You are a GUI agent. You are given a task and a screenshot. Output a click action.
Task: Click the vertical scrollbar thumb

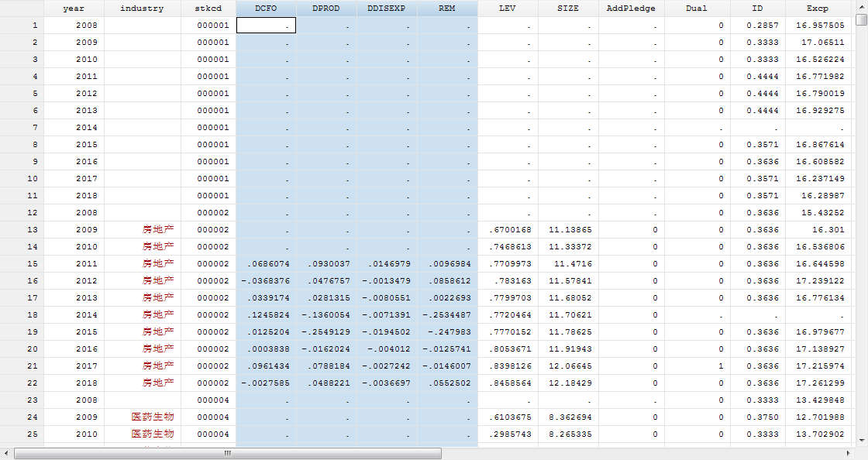(861, 20)
